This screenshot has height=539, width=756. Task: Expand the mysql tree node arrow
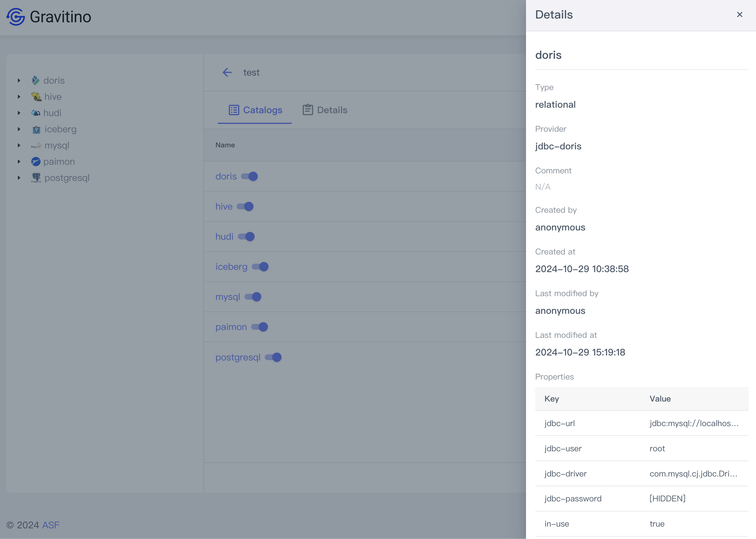coord(19,145)
